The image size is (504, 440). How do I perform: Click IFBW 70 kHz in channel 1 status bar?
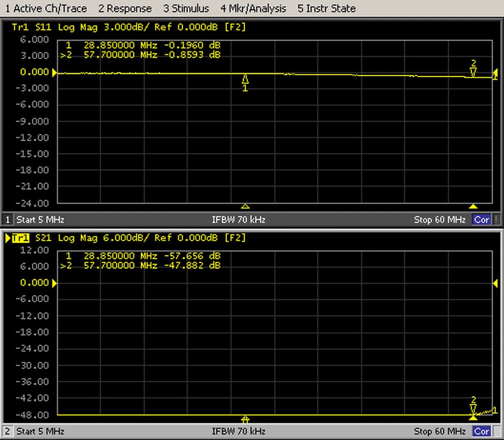(x=238, y=220)
